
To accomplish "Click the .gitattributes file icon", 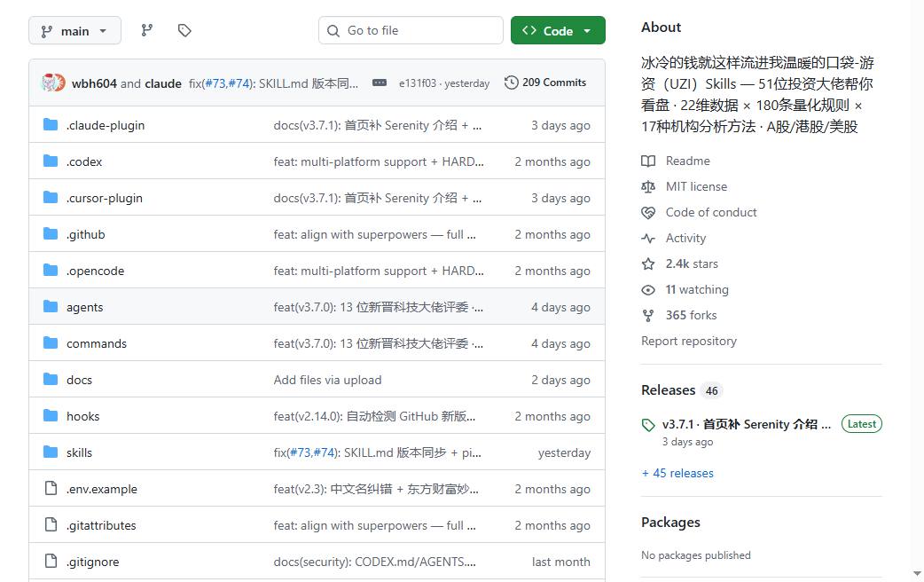I will coord(51,525).
